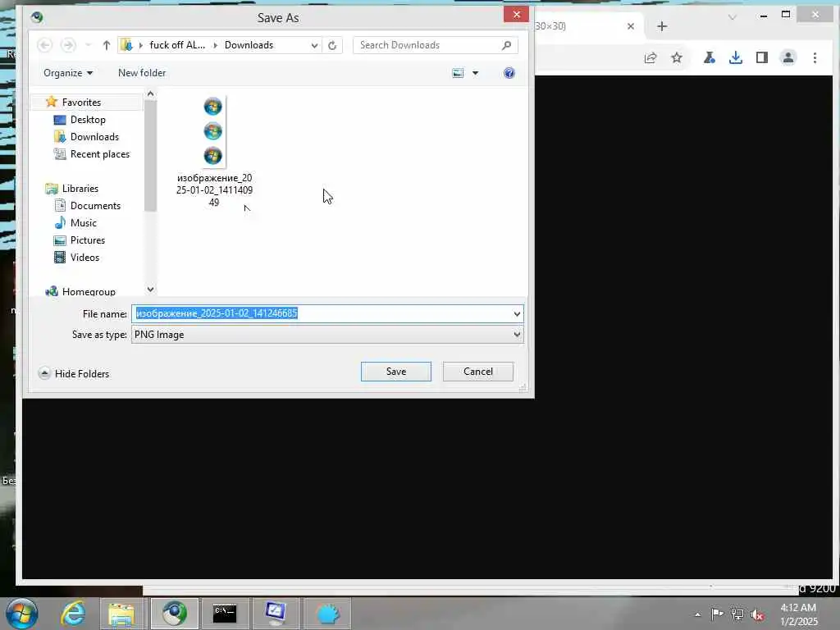Viewport: 840px width, 630px height.
Task: Open the view options dropdown arrow
Action: [x=475, y=73]
